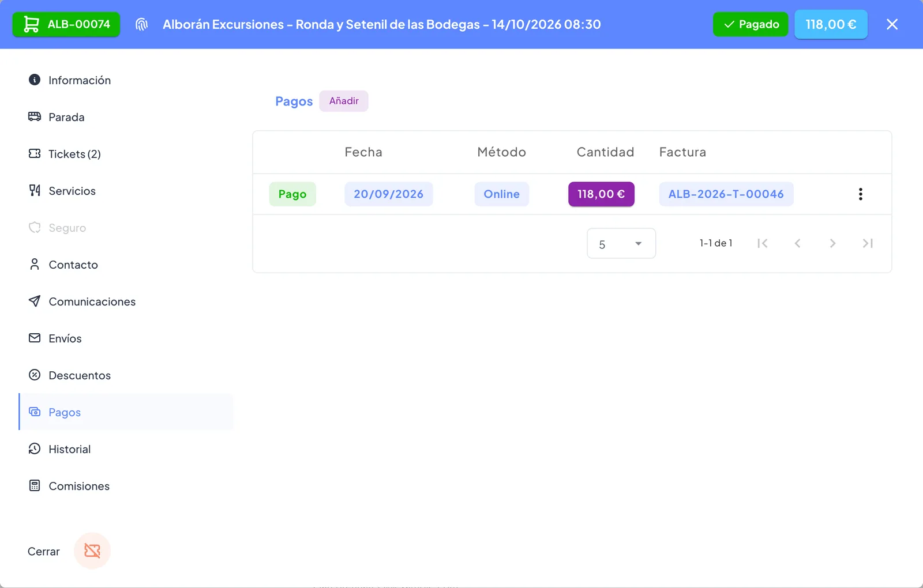Click the Factura column header

[x=682, y=152]
